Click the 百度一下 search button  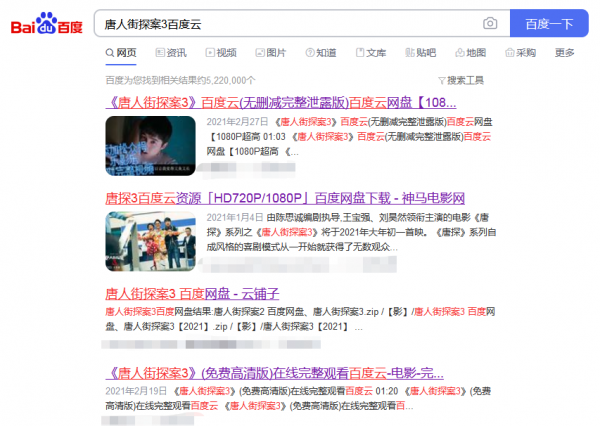click(549, 23)
